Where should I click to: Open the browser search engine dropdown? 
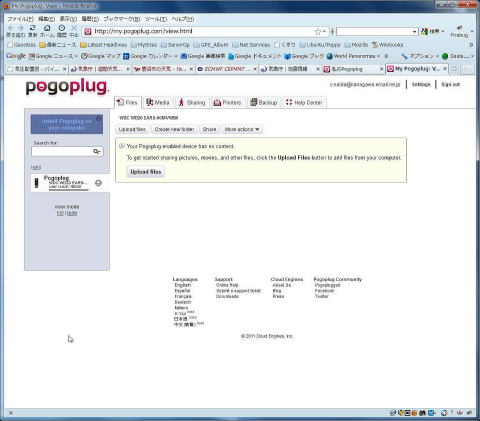(x=414, y=32)
